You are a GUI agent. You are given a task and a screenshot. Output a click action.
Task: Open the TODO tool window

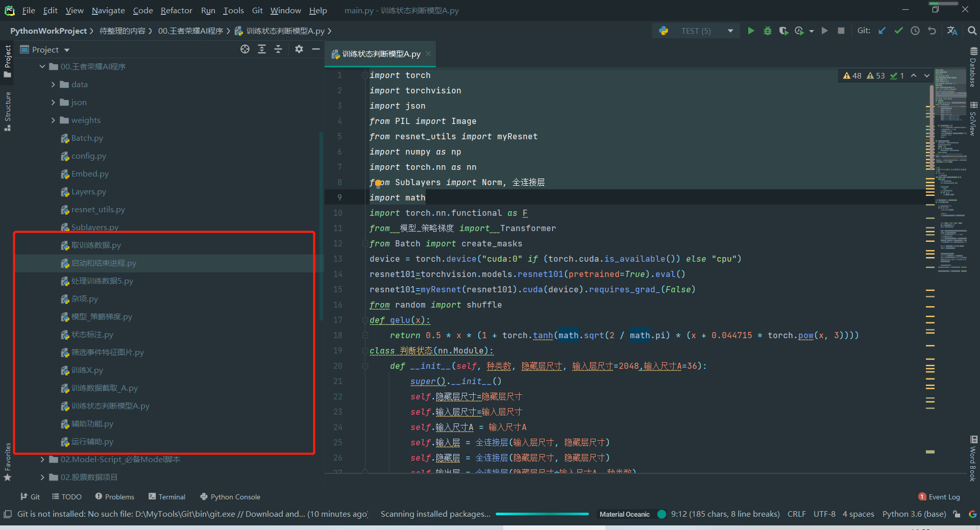pos(67,497)
